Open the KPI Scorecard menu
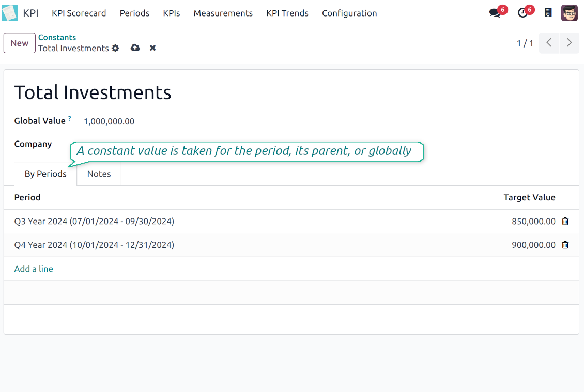 [x=79, y=13]
